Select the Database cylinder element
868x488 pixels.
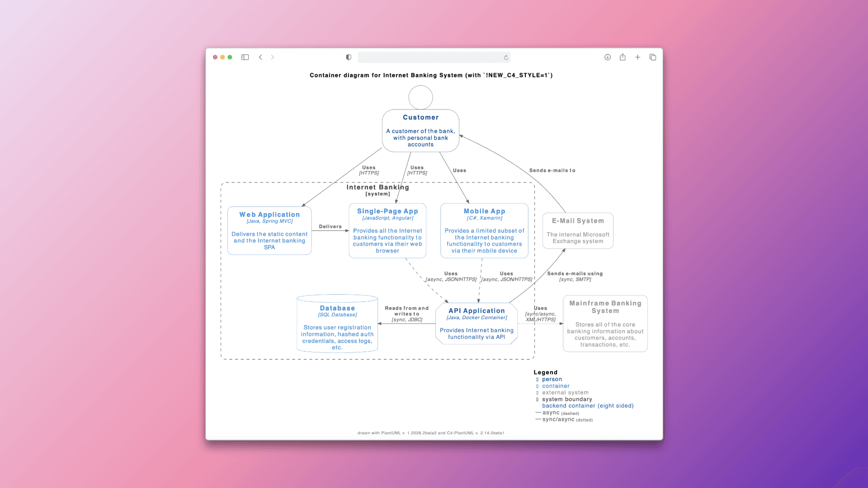[337, 324]
